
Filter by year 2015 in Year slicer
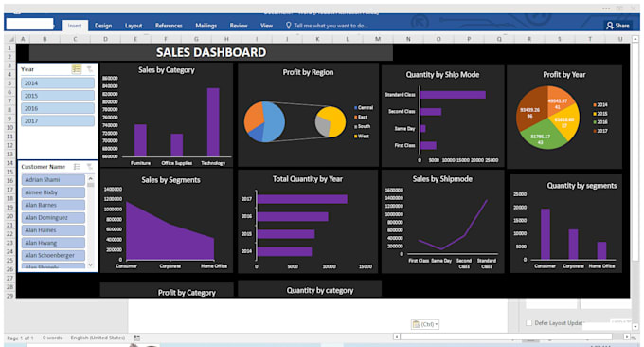click(x=58, y=96)
